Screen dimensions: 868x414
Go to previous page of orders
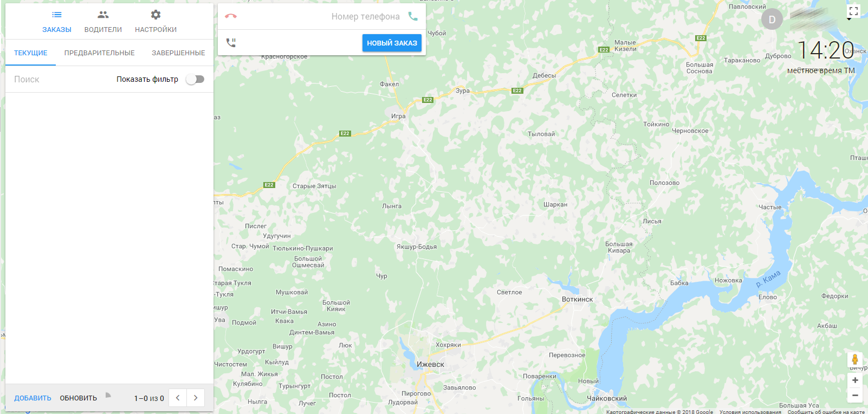[178, 398]
